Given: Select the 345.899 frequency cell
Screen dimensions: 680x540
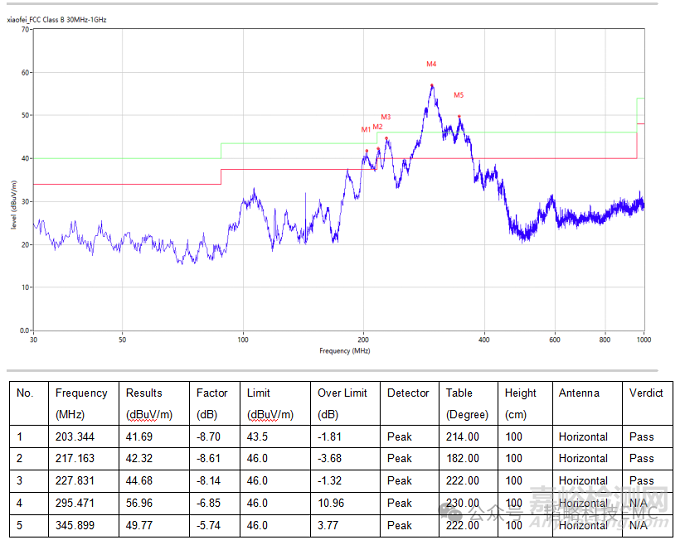Looking at the screenshot, I should pyautogui.click(x=76, y=525).
